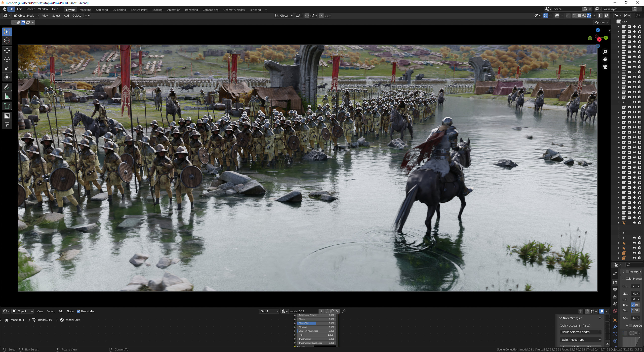Open the World properties tab

(615, 311)
